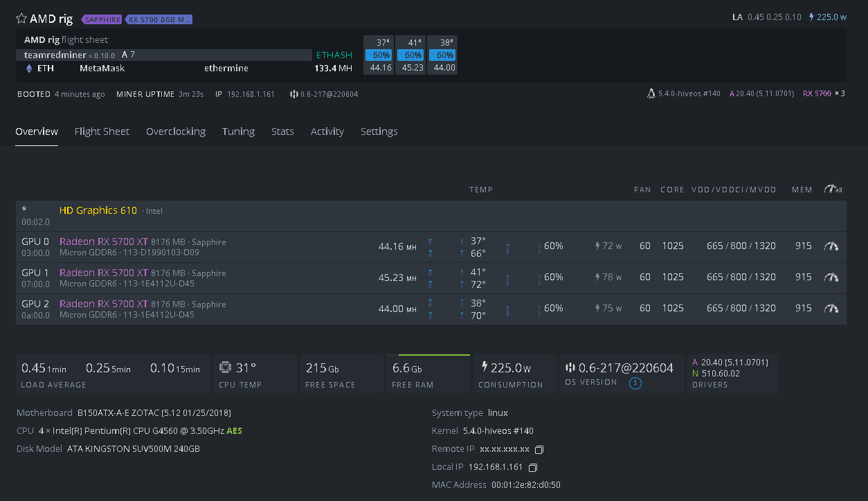Open tuning gauge for GPU 0

[x=831, y=246]
